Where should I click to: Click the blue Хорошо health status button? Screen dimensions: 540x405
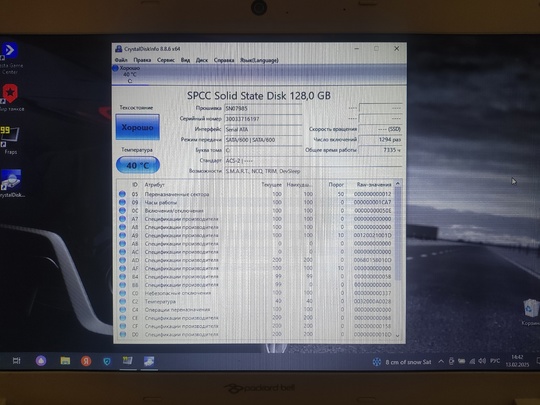pos(137,127)
